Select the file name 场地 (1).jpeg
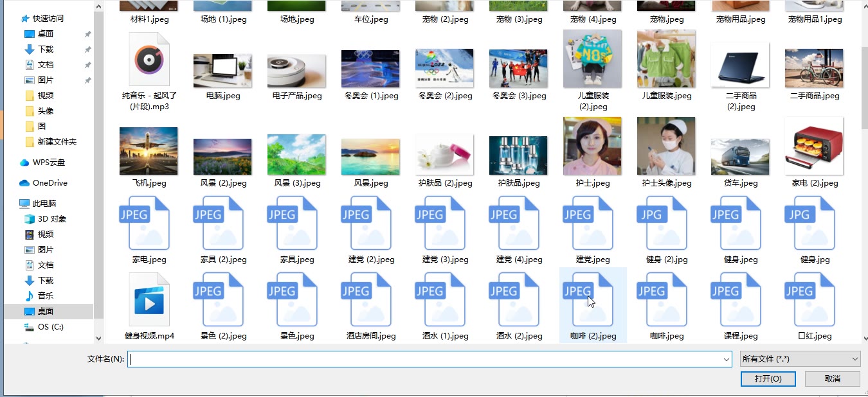The width and height of the screenshot is (868, 397). [x=223, y=19]
